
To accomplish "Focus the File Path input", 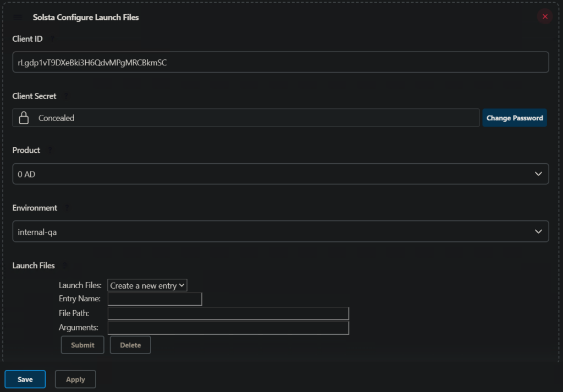I will coord(228,313).
